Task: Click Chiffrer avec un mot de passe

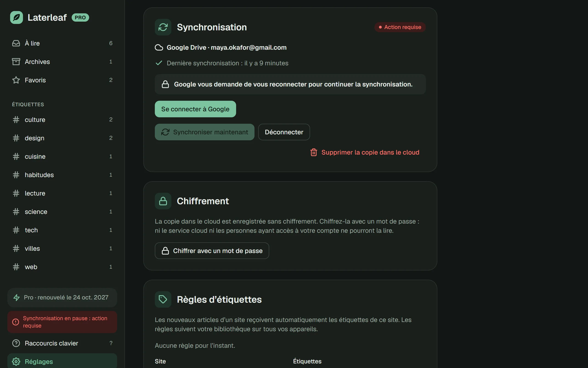Action: tap(212, 251)
